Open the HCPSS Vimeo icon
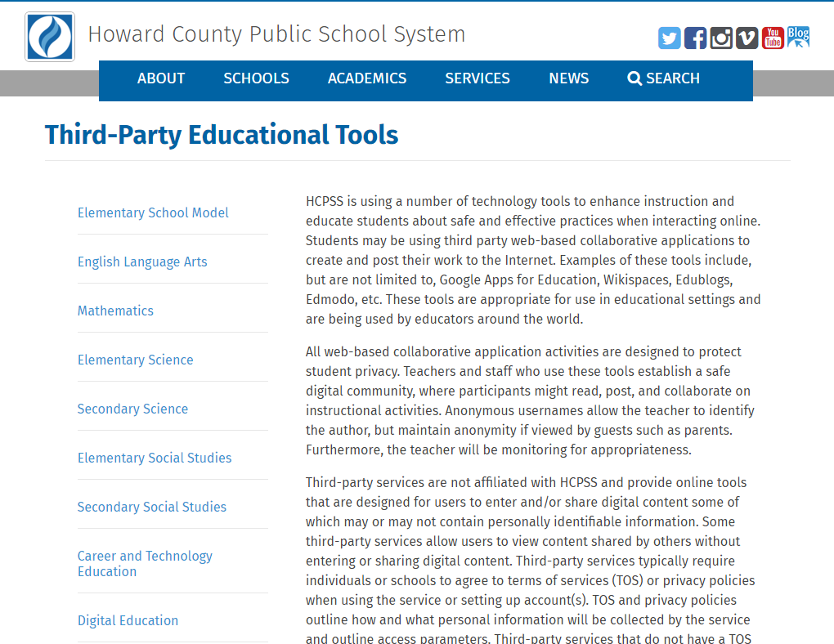 point(747,38)
